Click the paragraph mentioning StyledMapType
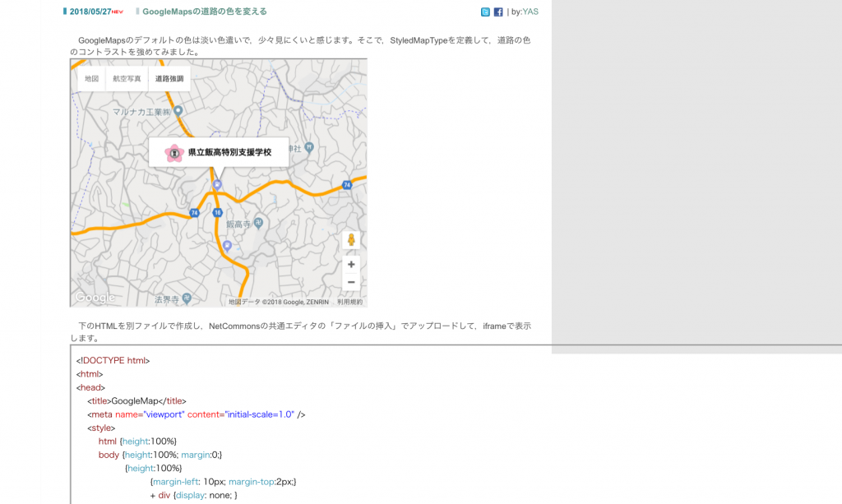 pos(300,46)
